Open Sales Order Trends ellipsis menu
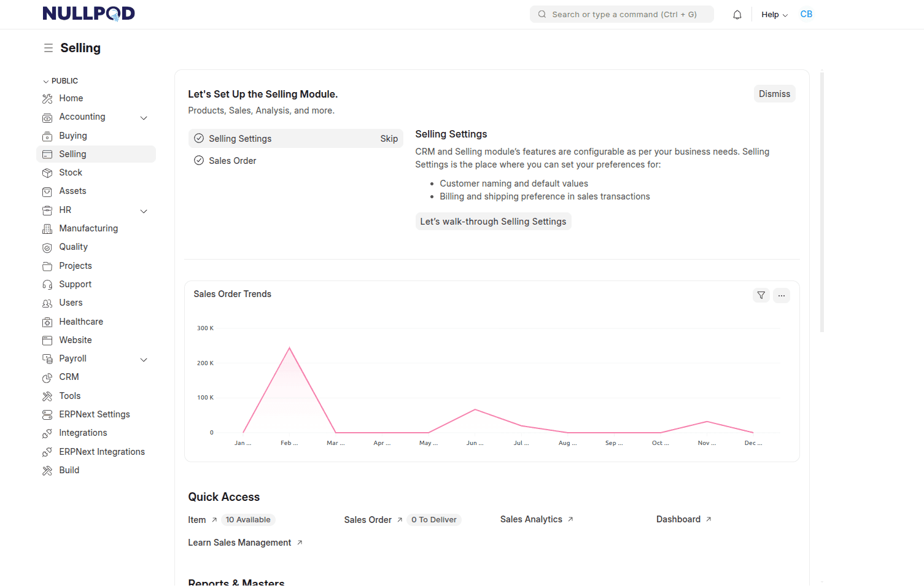Image resolution: width=924 pixels, height=588 pixels. pyautogui.click(x=781, y=295)
